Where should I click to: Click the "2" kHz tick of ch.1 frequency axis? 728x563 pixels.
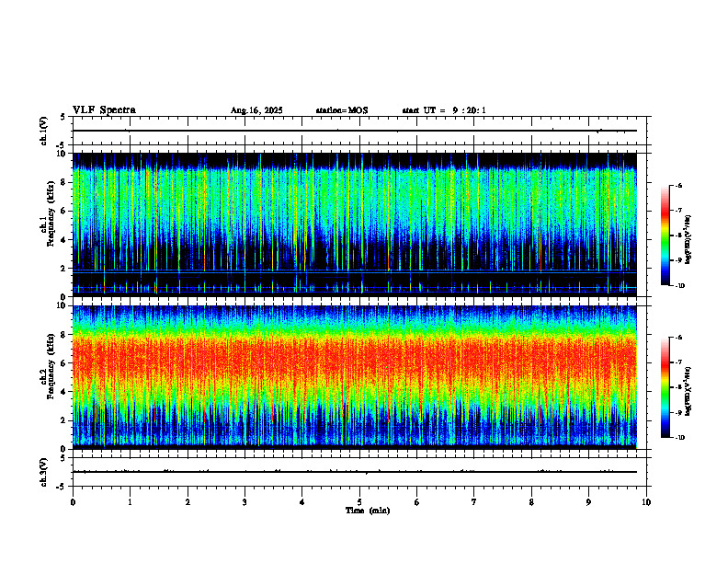coord(64,268)
